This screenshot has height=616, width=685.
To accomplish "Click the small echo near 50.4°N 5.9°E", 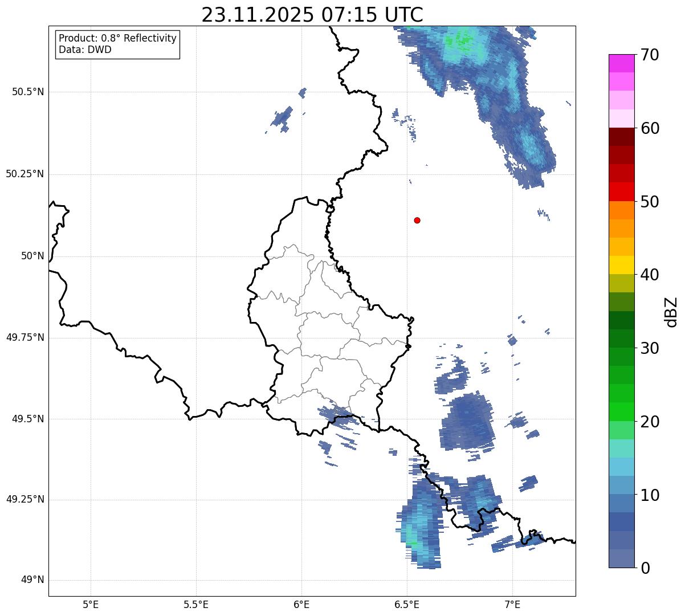I will coord(282,119).
